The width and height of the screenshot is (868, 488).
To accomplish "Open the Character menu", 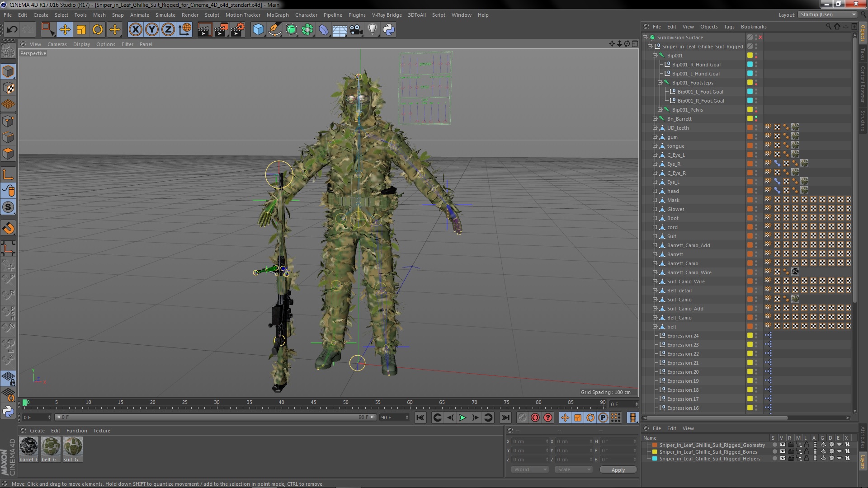I will (306, 15).
